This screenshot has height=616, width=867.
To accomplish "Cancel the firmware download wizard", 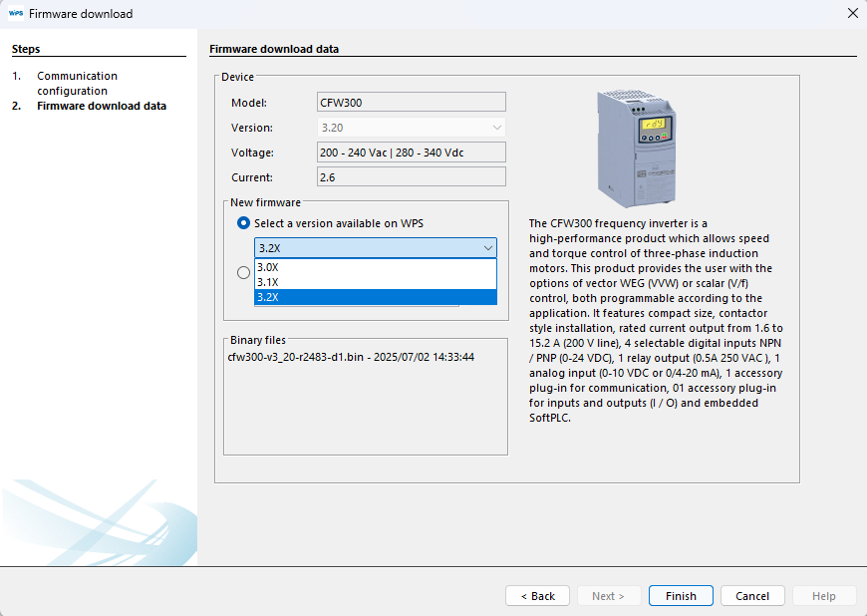I will coord(752,596).
